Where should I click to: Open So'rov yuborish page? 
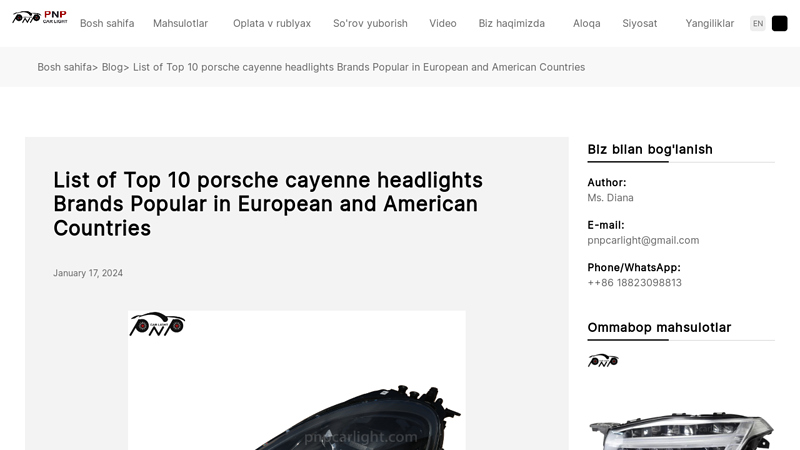(x=370, y=23)
